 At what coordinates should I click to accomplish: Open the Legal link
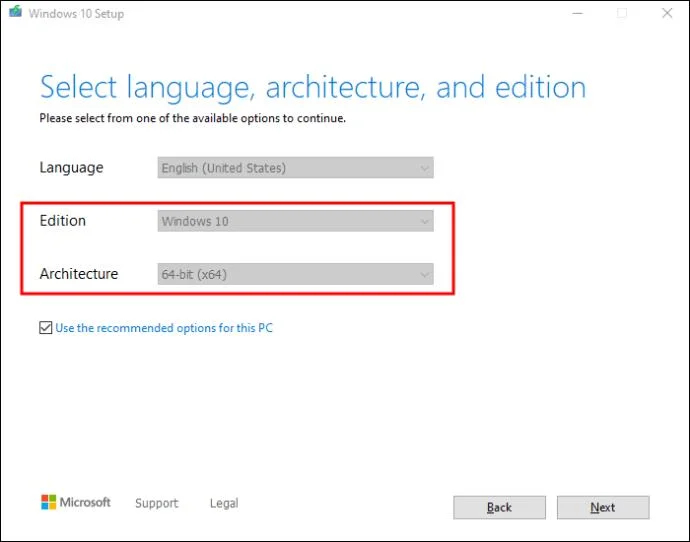pos(224,503)
